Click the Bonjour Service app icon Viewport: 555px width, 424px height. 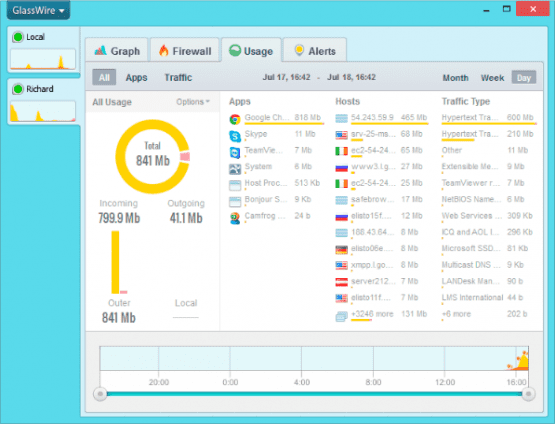click(235, 202)
